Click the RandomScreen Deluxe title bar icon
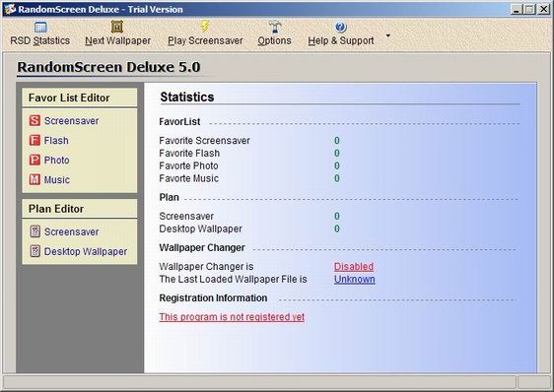Image resolution: width=554 pixels, height=392 pixels. click(10, 9)
